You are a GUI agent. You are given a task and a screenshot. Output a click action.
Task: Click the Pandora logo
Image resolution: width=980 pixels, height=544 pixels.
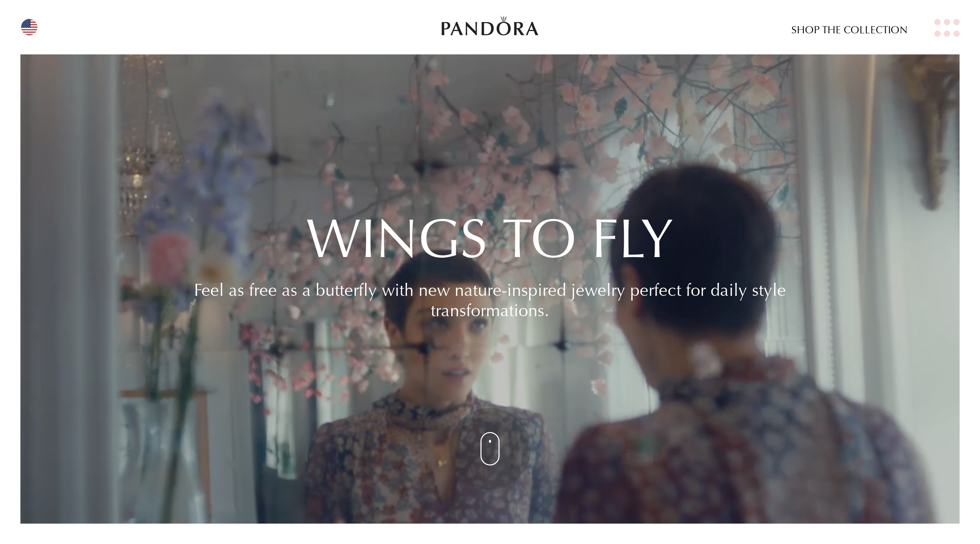click(x=490, y=26)
